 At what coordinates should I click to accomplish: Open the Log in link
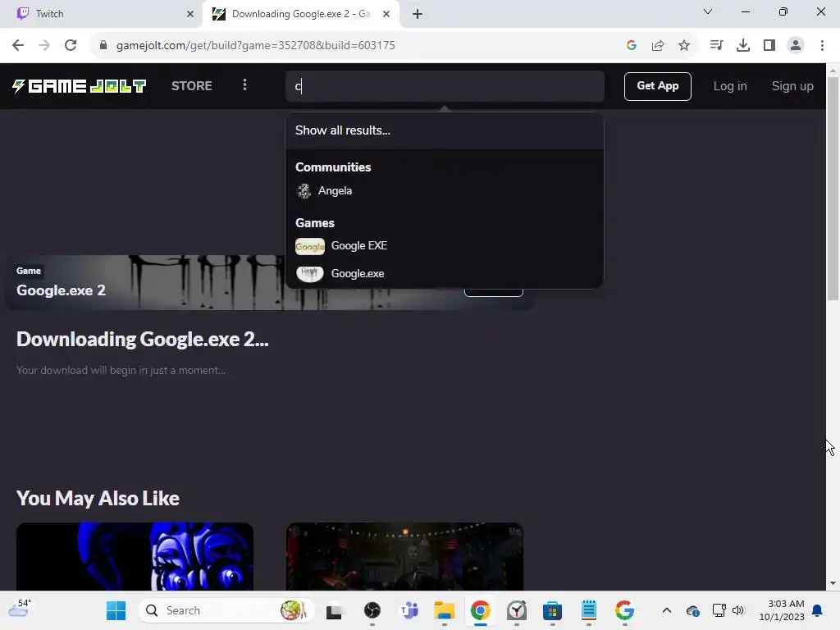click(729, 86)
